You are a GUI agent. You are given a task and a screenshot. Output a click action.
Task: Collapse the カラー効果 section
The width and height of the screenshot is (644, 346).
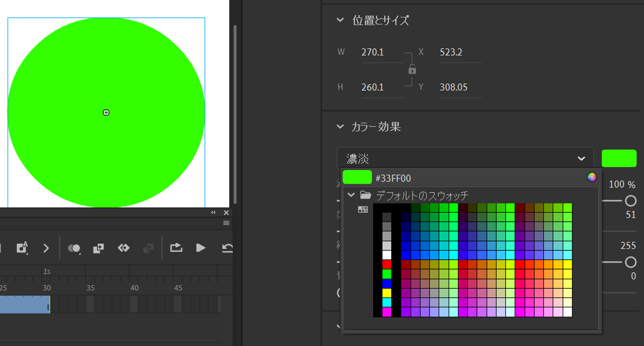[340, 127]
